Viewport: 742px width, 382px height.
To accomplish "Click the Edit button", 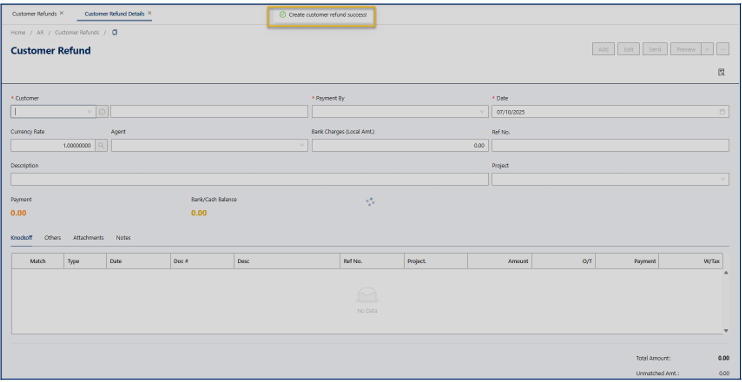I will pyautogui.click(x=628, y=49).
